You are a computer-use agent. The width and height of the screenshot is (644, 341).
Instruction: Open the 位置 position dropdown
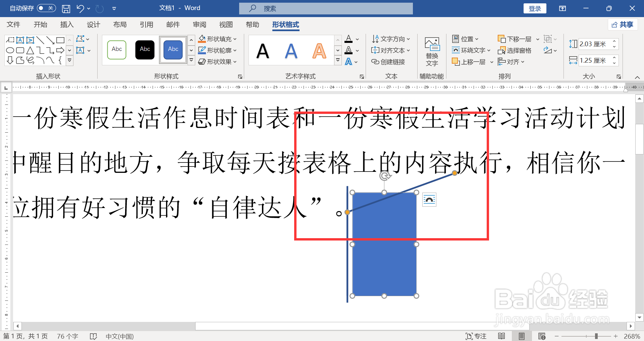(x=465, y=39)
